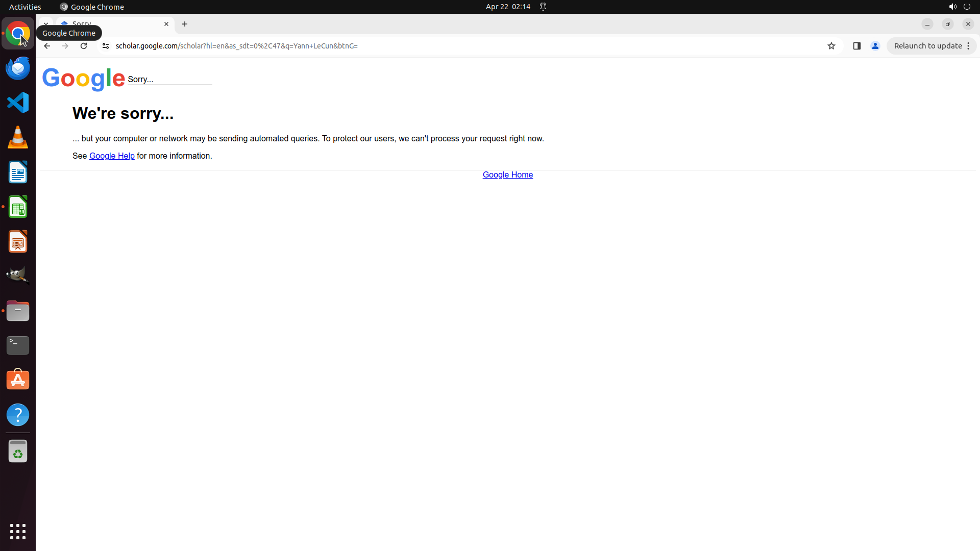Open the Activities overview
This screenshot has height=551, width=980.
(25, 7)
